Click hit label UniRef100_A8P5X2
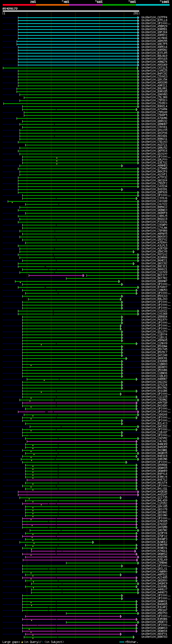The height and width of the screenshot is (644, 172). [154, 575]
